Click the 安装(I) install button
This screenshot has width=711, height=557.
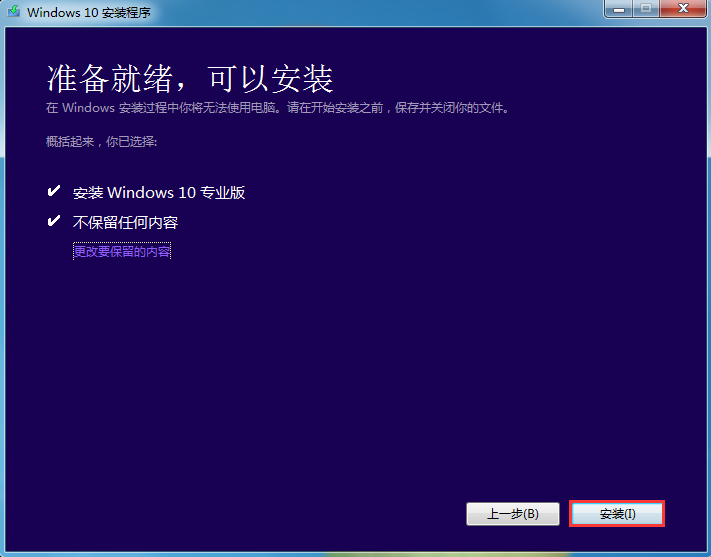pos(617,513)
